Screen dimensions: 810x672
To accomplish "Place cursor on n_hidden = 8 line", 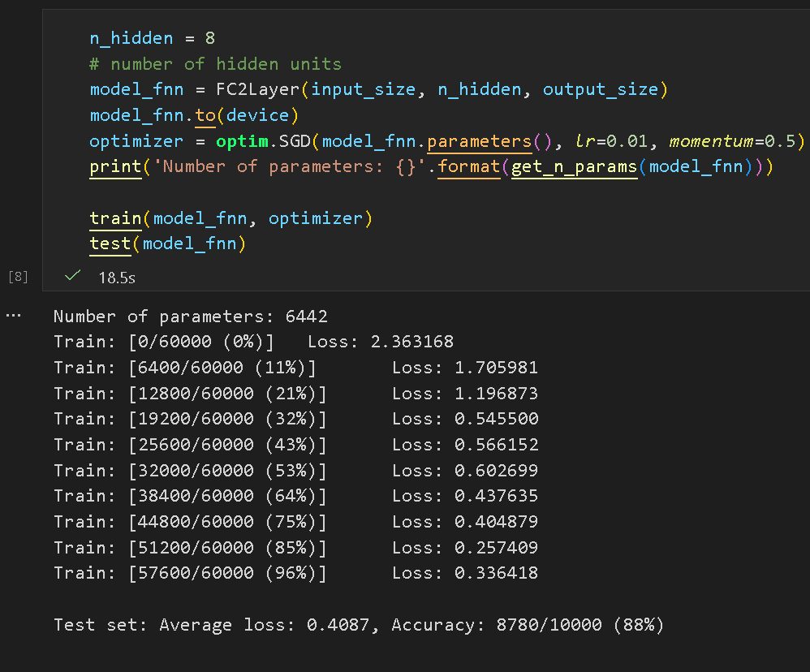I will [x=152, y=38].
